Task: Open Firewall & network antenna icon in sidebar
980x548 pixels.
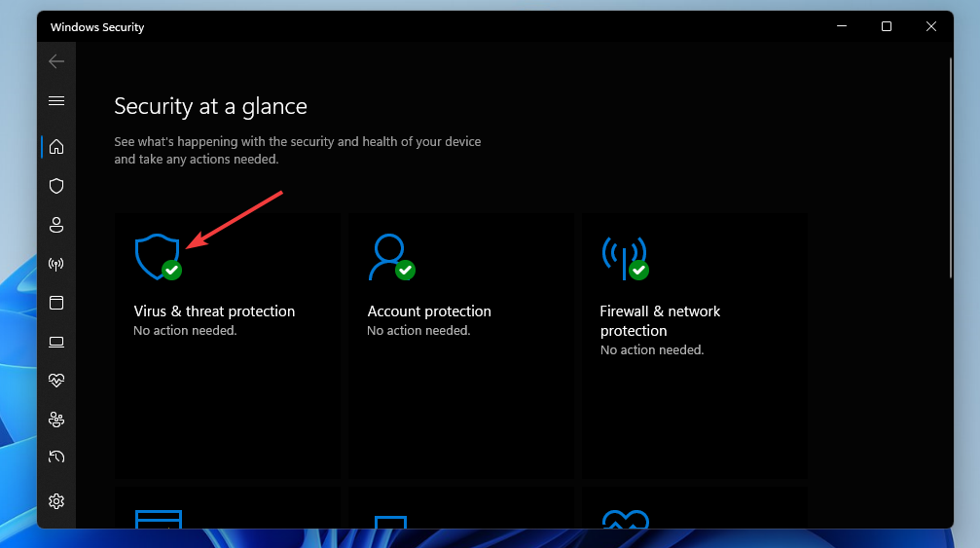Action: click(56, 265)
